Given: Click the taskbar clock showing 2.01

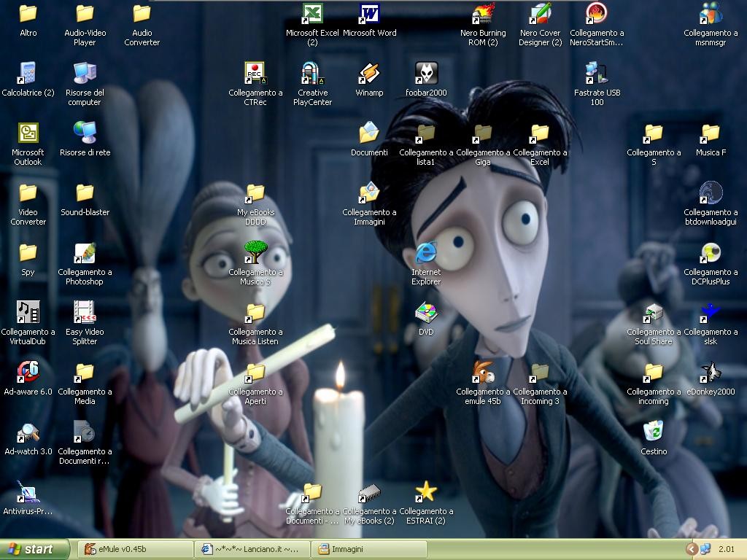Looking at the screenshot, I should tap(727, 549).
